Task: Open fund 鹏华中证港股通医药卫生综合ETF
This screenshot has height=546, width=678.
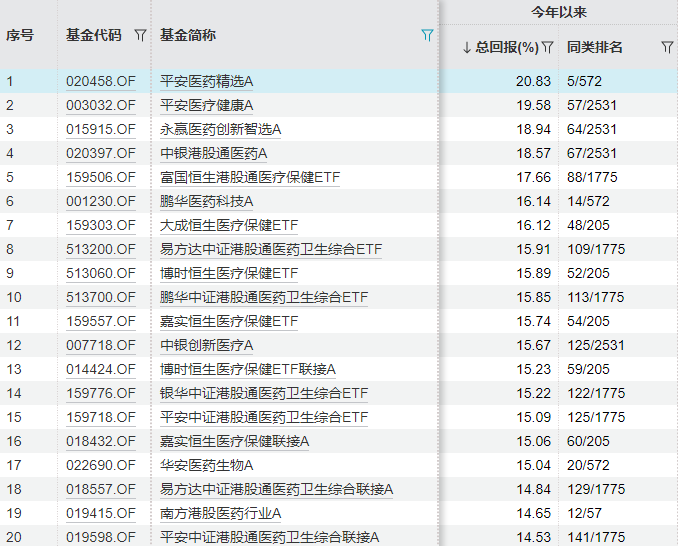Action: coord(264,297)
